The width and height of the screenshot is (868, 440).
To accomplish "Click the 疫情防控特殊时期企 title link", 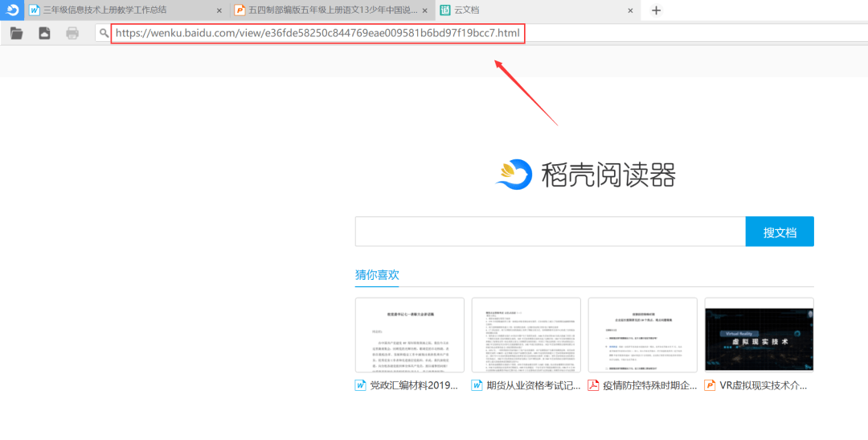I will 650,385.
